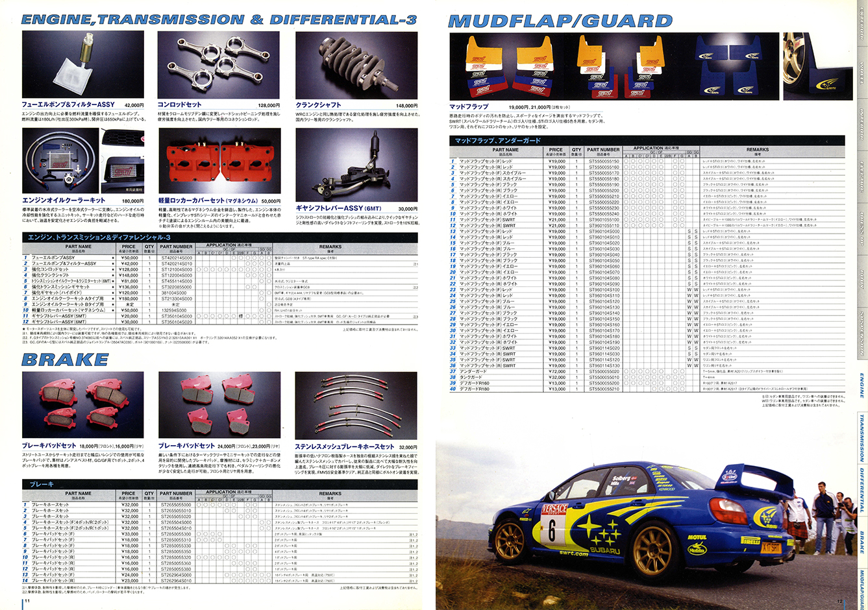Screen dimensions: 868x610
Task: Click the red rocker cover set photo
Action: tap(219, 160)
